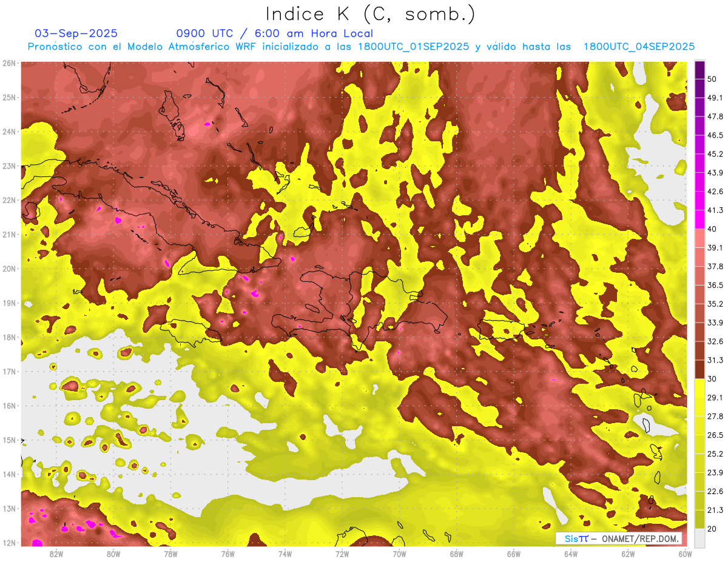Screen dimensions: 728x562
Task: Click the color scale value '46.5'
Action: pos(715,135)
